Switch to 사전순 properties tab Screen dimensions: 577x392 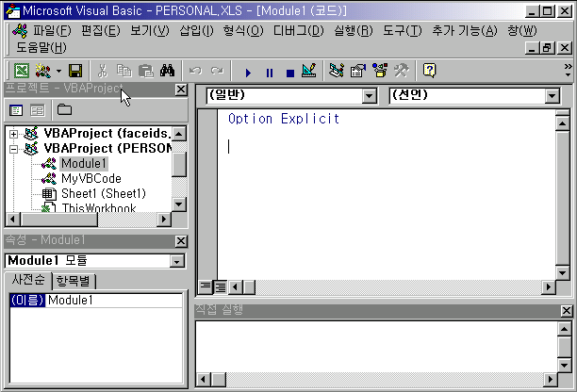coord(28,280)
